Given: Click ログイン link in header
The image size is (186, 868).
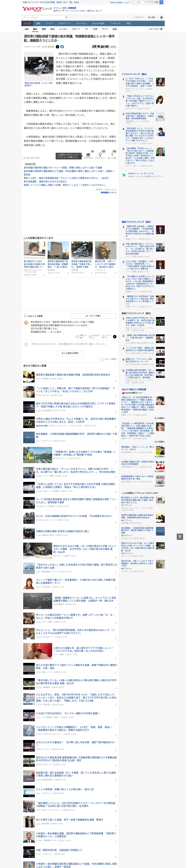Looking at the screenshot, I should (x=57, y=11).
